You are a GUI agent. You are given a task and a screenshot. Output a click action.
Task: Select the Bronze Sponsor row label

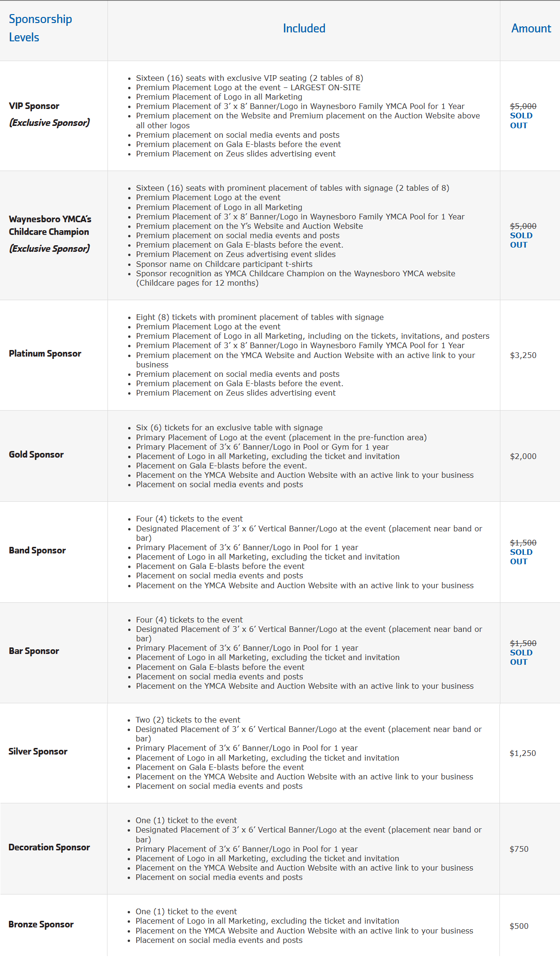point(41,925)
